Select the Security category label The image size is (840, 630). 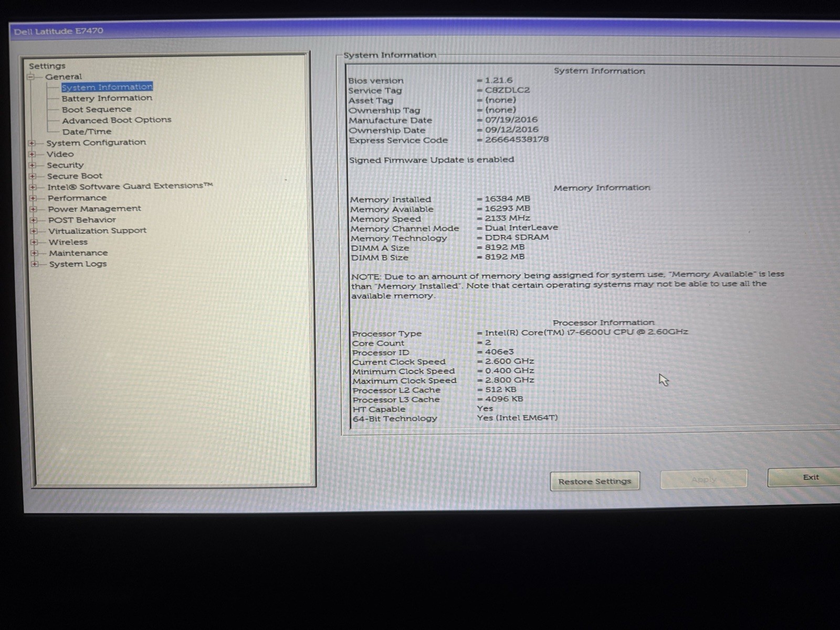pos(65,165)
